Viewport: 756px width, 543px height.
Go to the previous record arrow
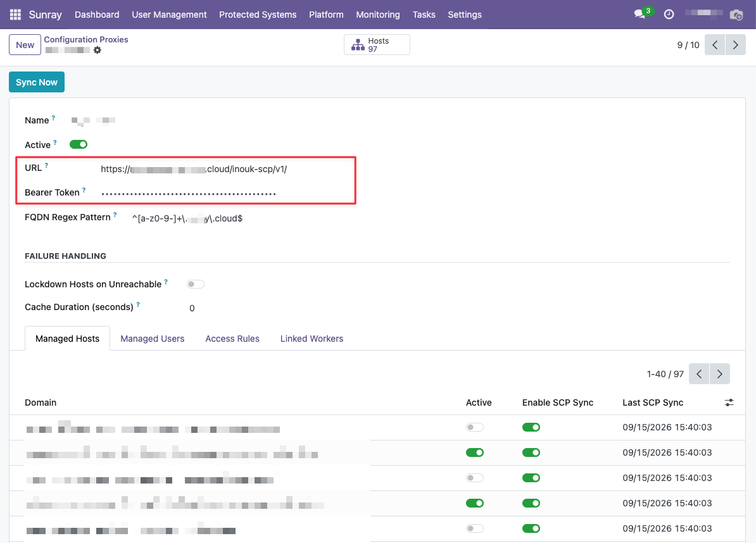click(x=715, y=45)
